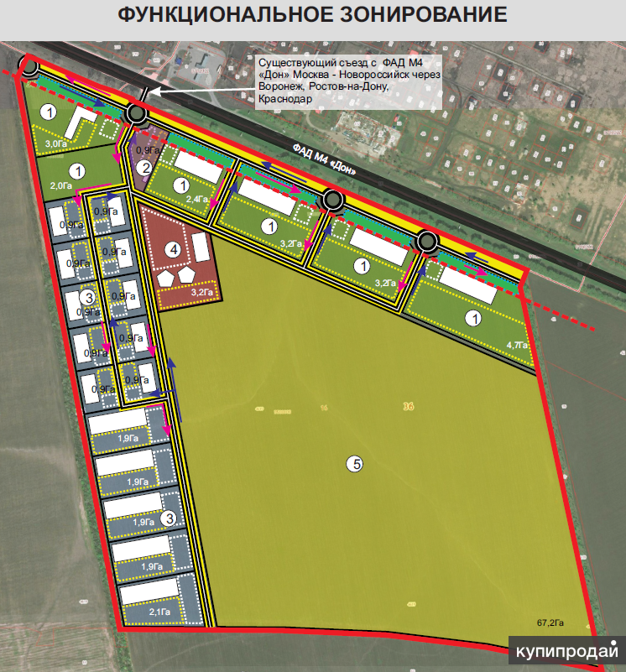Screen dimensions: 626x672
Task: Click the 3,0Га area label
Action: 55,144
